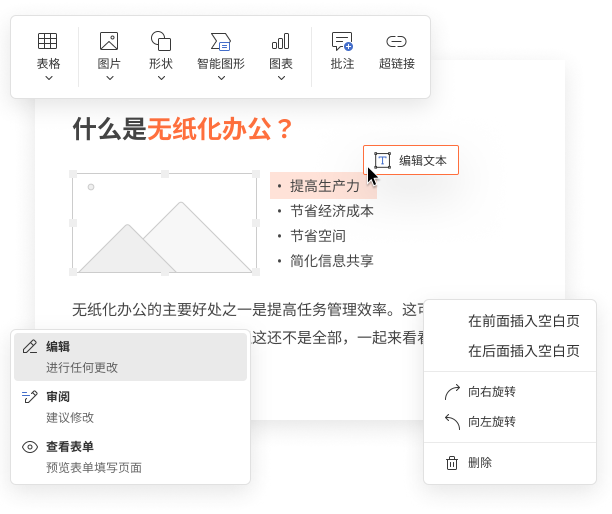
Task: Click the 超链接 toolbar label
Action: click(x=397, y=63)
